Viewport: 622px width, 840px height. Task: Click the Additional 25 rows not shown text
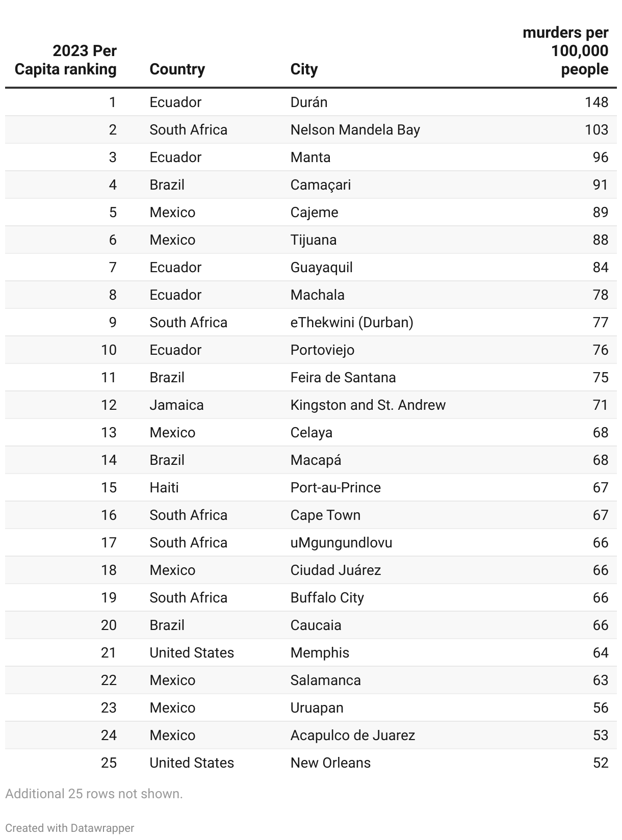[94, 794]
